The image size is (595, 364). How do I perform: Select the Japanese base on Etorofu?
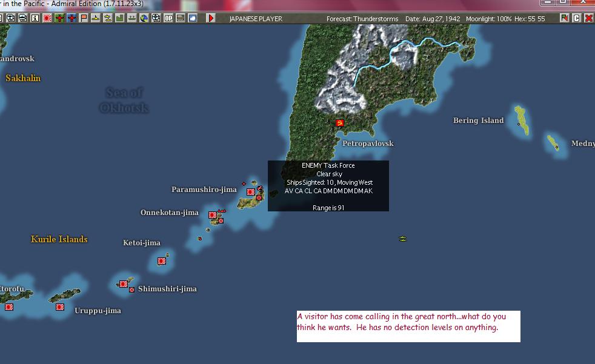pos(9,306)
